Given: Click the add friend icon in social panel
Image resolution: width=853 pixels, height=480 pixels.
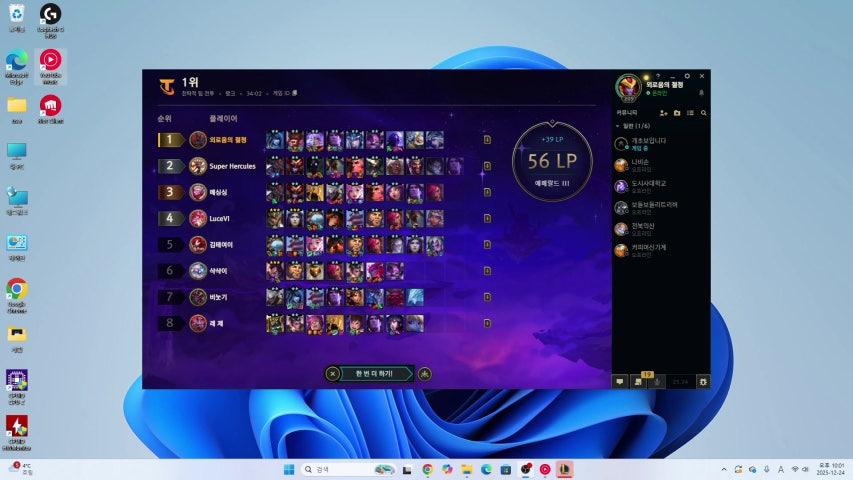Looking at the screenshot, I should pyautogui.click(x=663, y=113).
